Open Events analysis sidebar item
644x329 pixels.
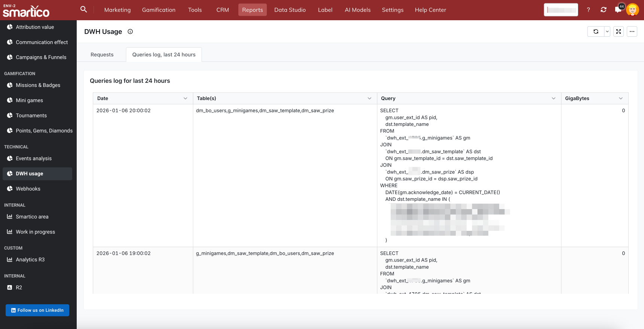tap(34, 159)
